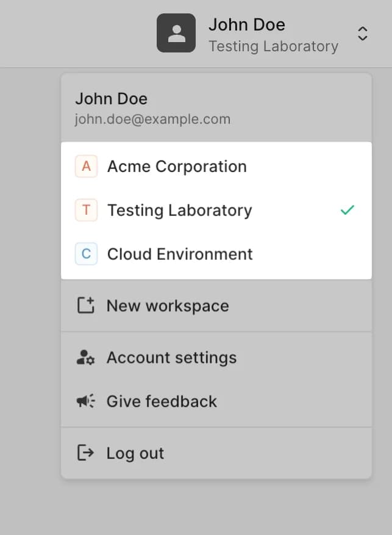Click John Doe name in menu header
This screenshot has height=535, width=392.
click(112, 99)
